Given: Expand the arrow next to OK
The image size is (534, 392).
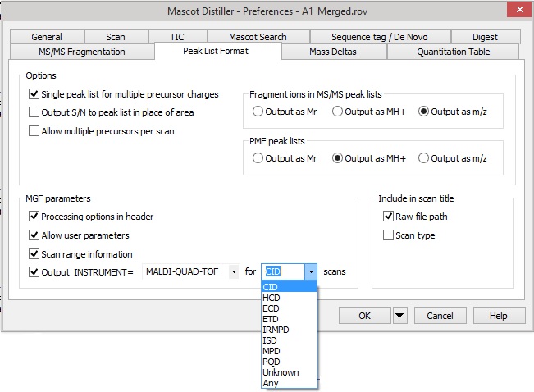Looking at the screenshot, I should [x=399, y=316].
